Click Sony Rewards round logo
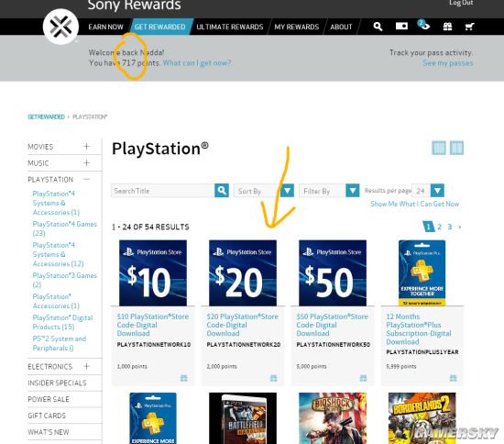Screen dimensions: 504x444 [60, 27]
